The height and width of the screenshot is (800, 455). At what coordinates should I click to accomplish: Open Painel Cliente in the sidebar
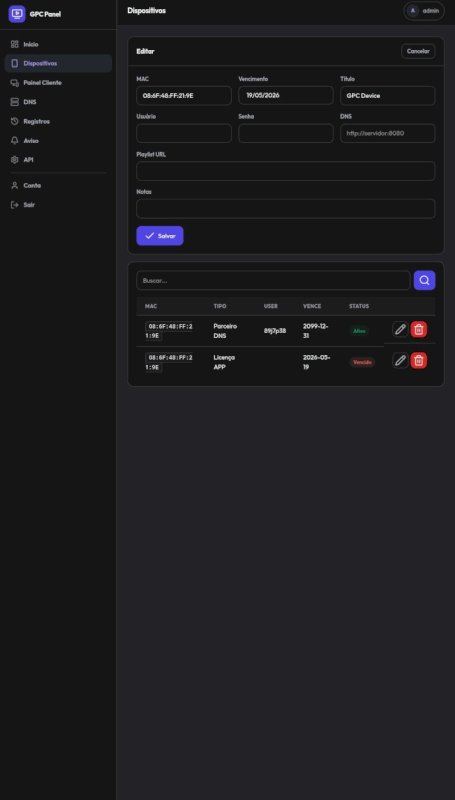pyautogui.click(x=58, y=83)
